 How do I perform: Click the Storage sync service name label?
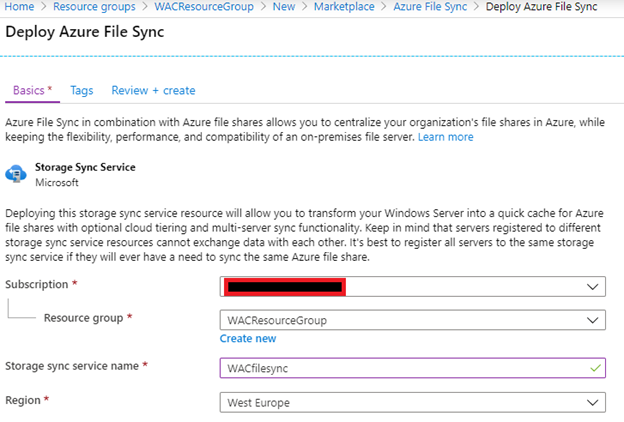72,366
